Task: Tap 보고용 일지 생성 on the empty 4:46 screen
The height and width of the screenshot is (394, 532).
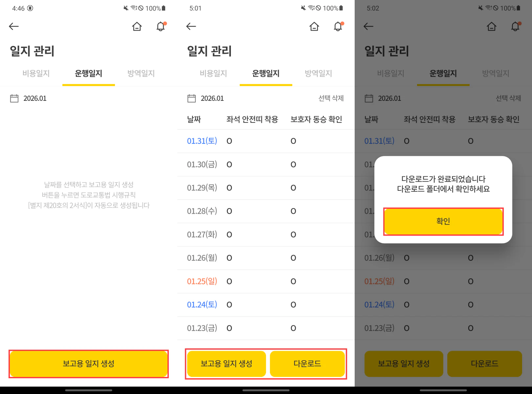Action: click(89, 364)
